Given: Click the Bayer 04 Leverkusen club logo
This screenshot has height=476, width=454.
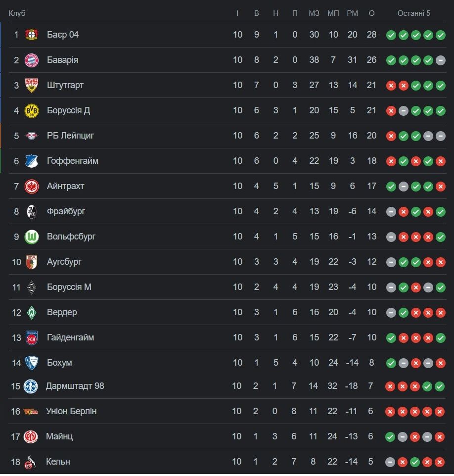Looking at the screenshot, I should pyautogui.click(x=32, y=35).
